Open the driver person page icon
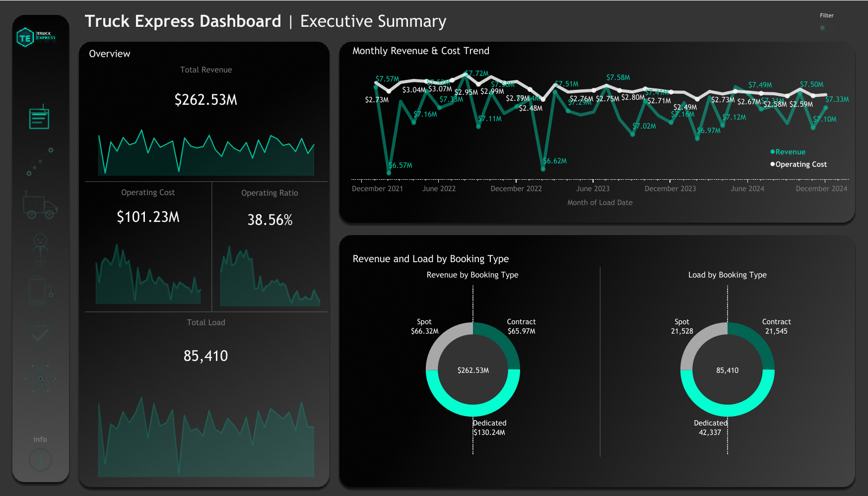Image resolution: width=868 pixels, height=496 pixels. [x=40, y=249]
